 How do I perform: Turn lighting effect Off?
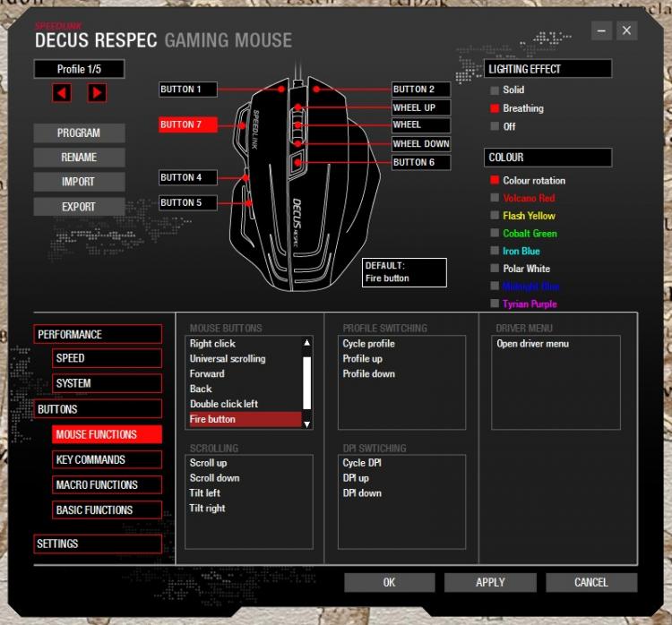[504, 126]
